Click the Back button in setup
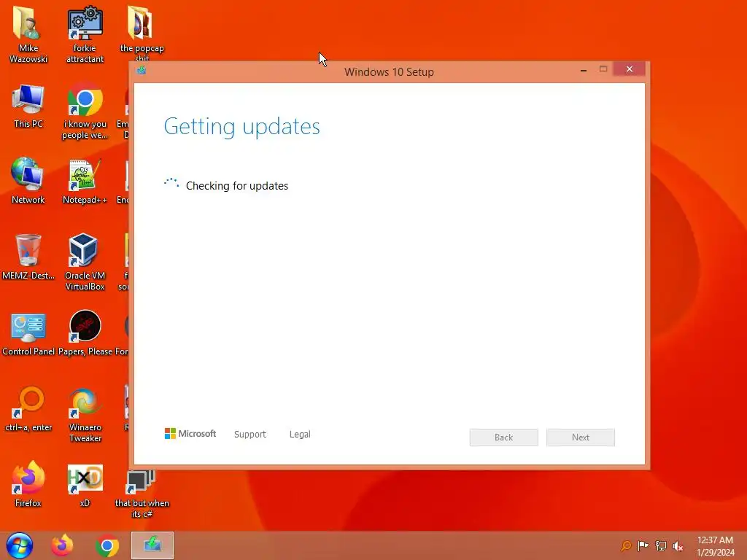 pos(503,437)
